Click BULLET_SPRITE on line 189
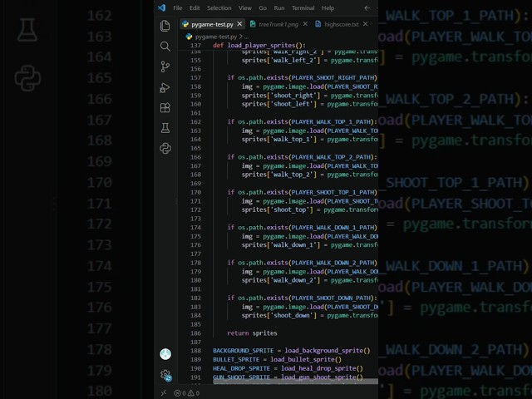The width and height of the screenshot is (532, 399). (236, 359)
